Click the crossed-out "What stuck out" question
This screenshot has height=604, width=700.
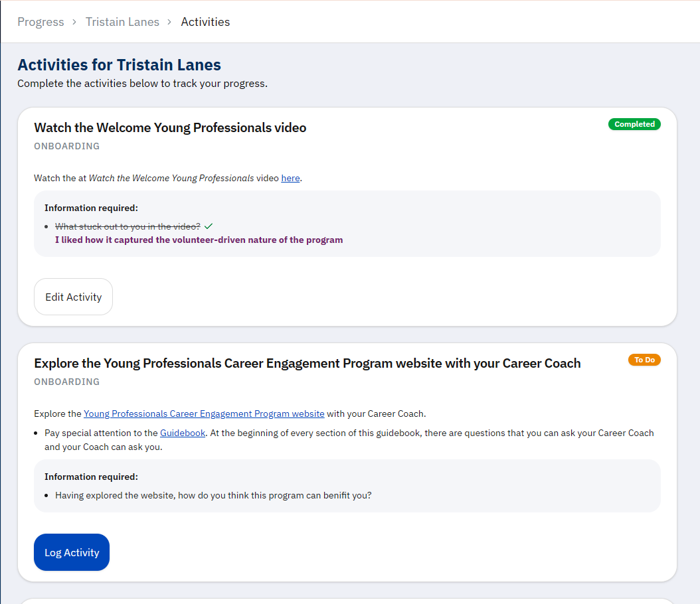tap(128, 226)
